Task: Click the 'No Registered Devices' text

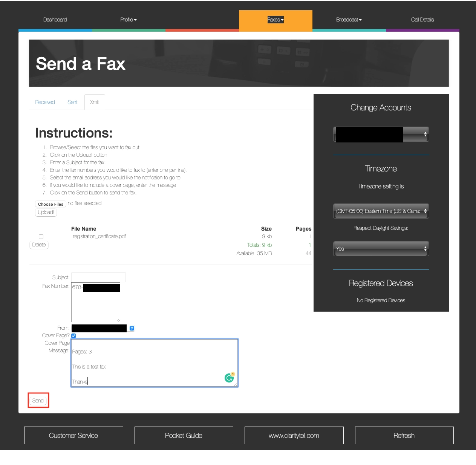Action: click(381, 300)
